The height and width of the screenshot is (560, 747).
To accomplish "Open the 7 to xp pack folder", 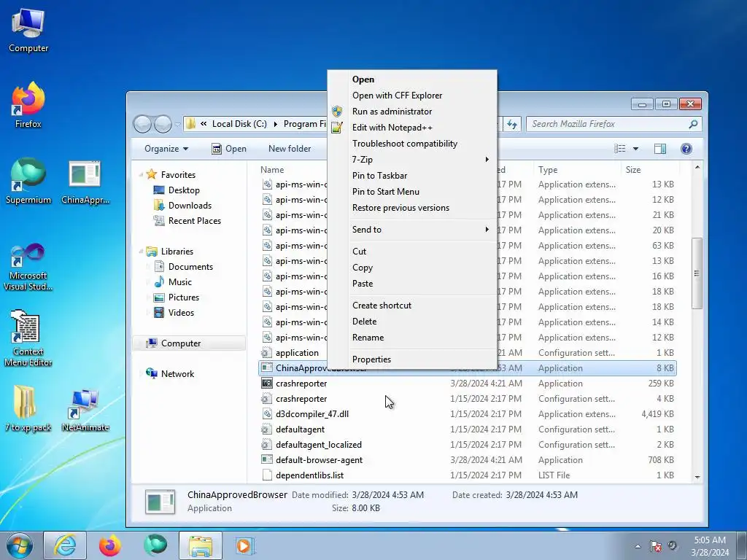I will click(28, 408).
